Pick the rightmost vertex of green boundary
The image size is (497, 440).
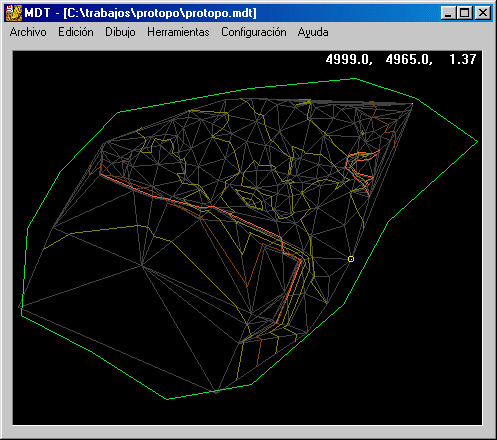coord(478,142)
